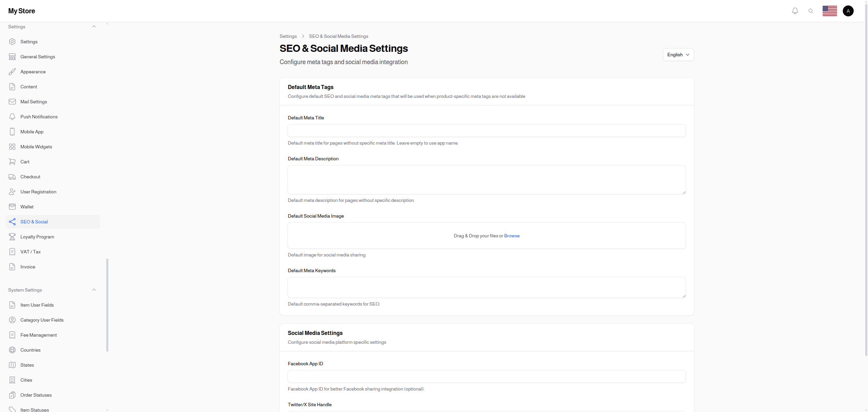This screenshot has height=412, width=868.
Task: Open Fee Management from the sidebar
Action: 38,335
